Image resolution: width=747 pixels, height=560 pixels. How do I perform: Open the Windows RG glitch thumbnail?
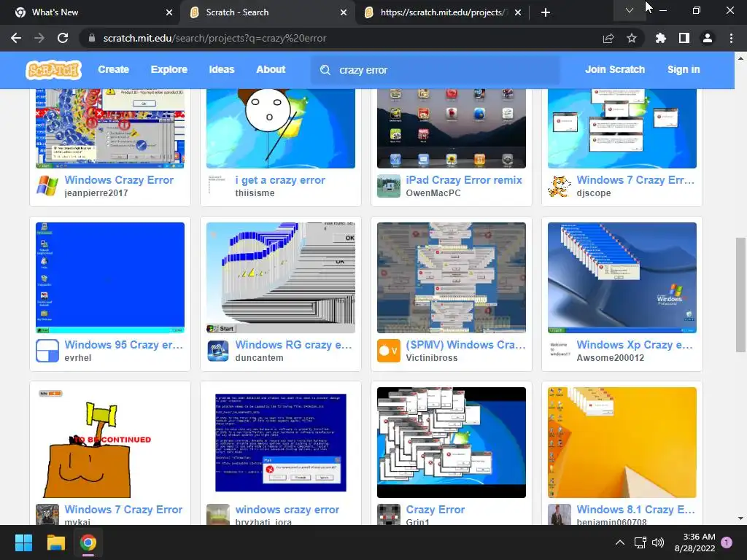pyautogui.click(x=281, y=278)
